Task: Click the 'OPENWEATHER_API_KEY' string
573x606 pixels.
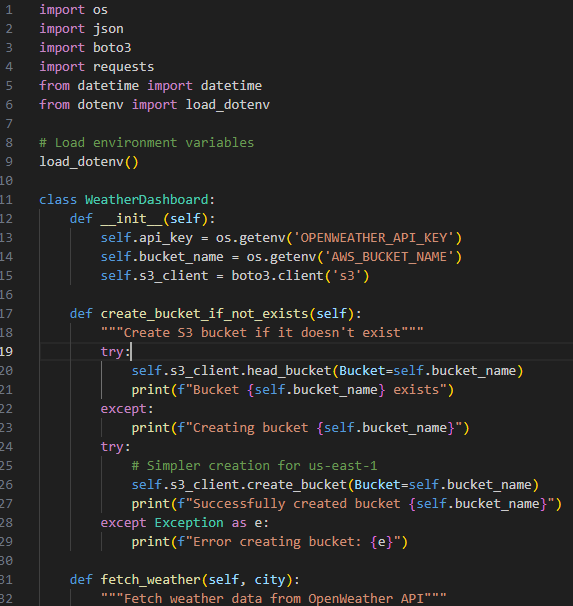Action: [374, 237]
